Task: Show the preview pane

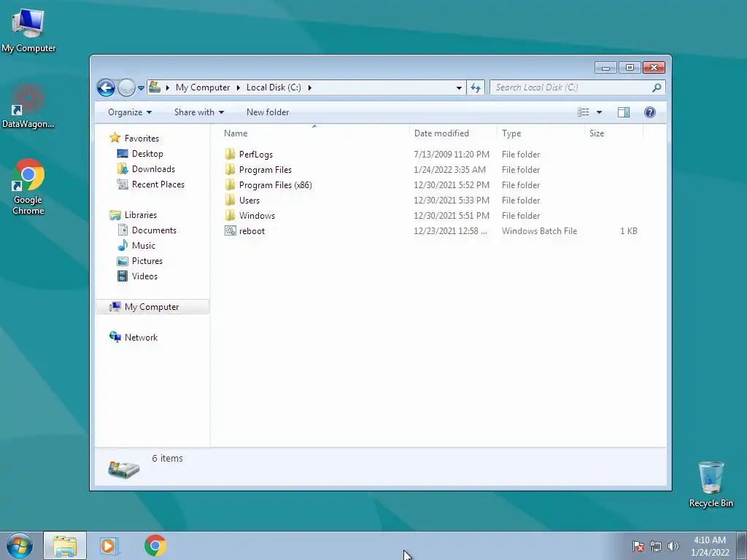Action: point(624,112)
